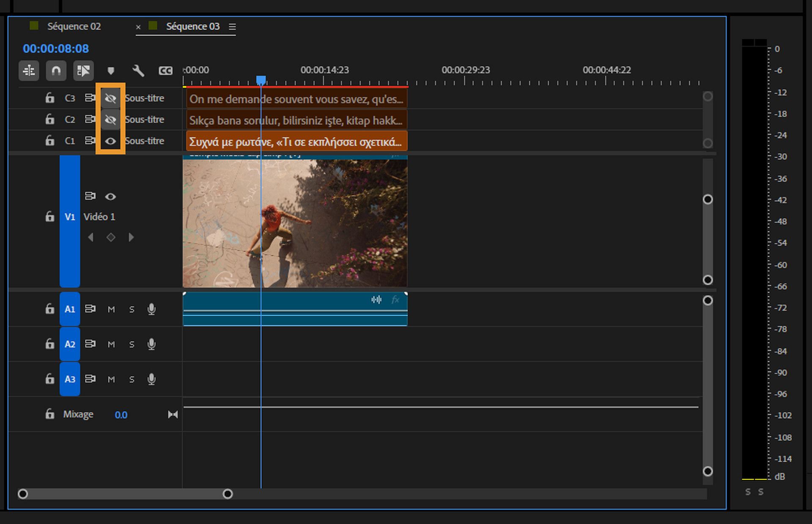Click the next keyframe arrow on Vidéo 1
The height and width of the screenshot is (524, 812).
point(131,237)
